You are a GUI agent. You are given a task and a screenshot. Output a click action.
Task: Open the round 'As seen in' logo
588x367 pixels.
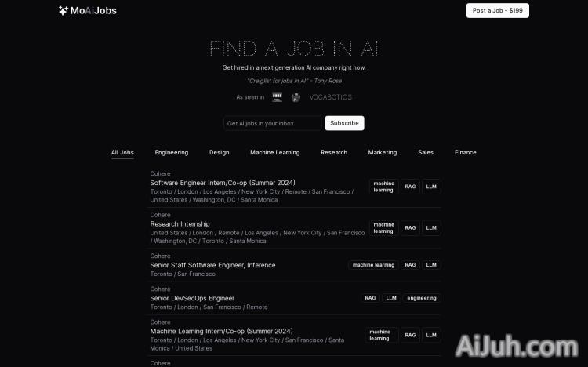coord(296,97)
